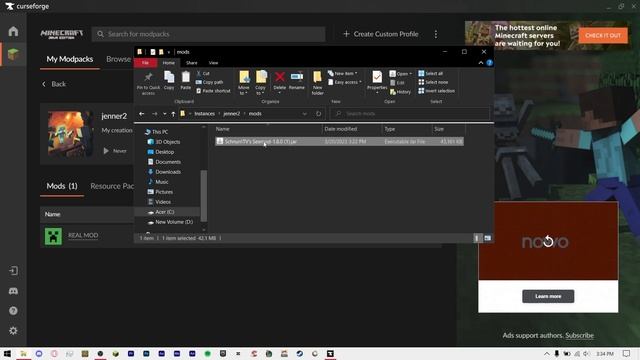Select New Volume (D:) drive
The image size is (640, 360).
tap(173, 222)
